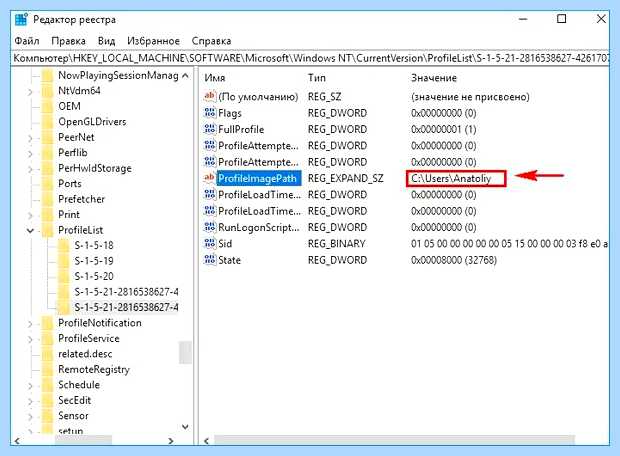Select the Flags DWORD value icon
The height and width of the screenshot is (456, 620).
pyautogui.click(x=210, y=113)
